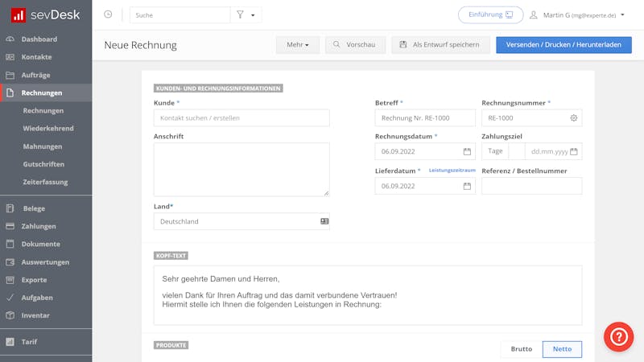Focus the Kunde contact search field
Image resolution: width=644 pixels, height=362 pixels.
tap(242, 117)
